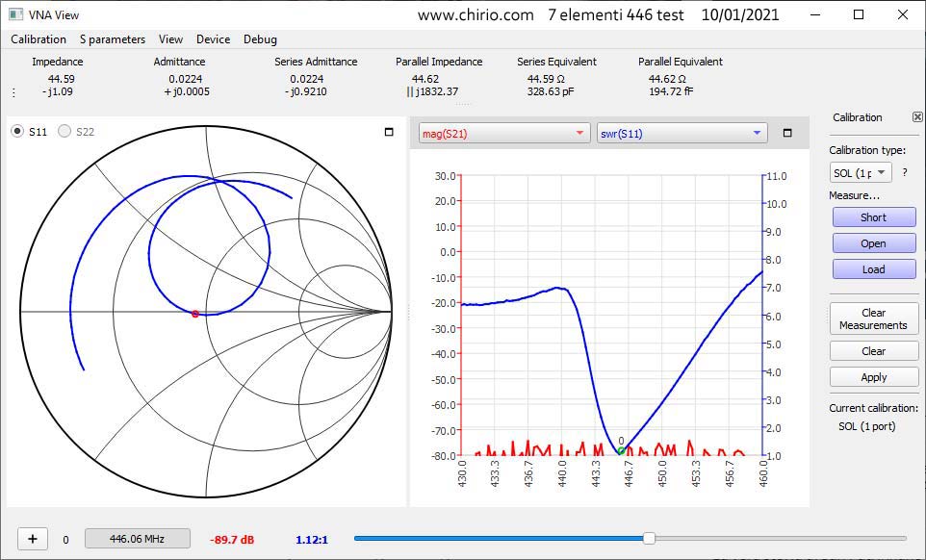
Task: Close the Calibration side panel
Action: click(x=916, y=117)
